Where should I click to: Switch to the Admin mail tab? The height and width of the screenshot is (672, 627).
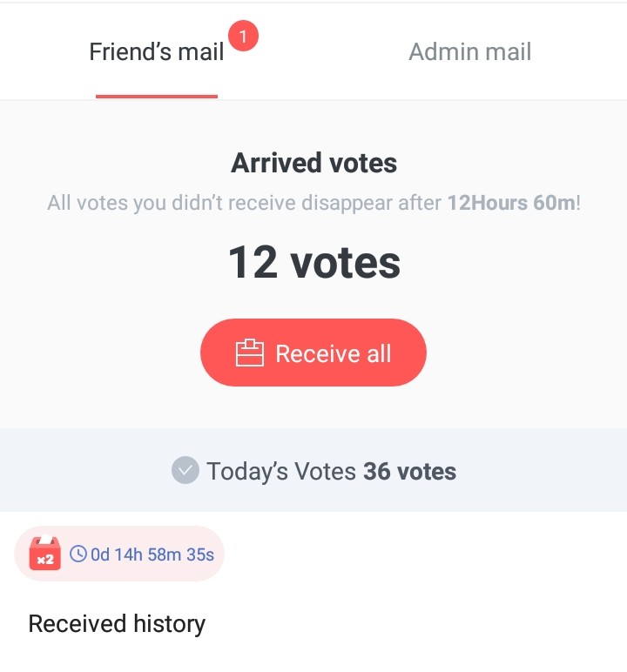tap(469, 52)
